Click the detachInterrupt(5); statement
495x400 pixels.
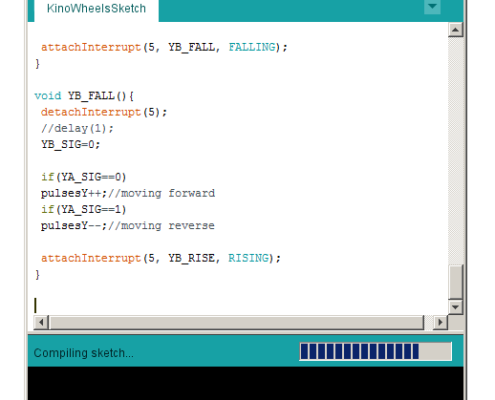click(104, 112)
